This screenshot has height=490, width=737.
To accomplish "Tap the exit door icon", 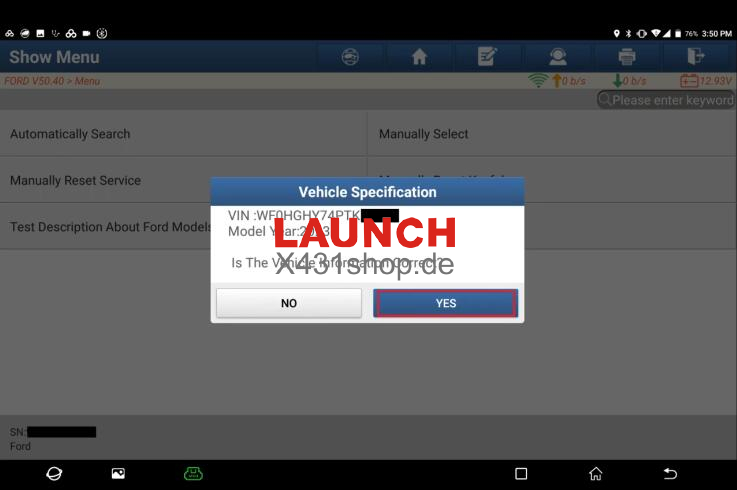I will pos(696,57).
